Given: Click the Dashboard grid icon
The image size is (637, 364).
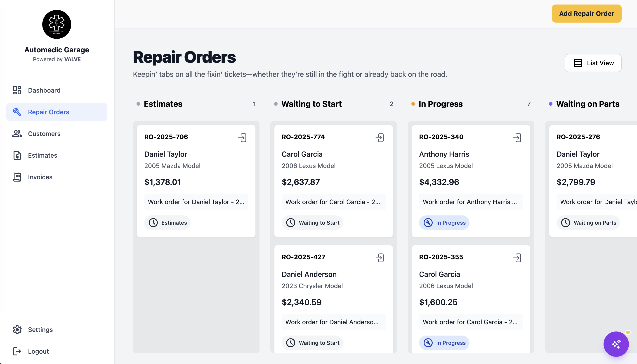Looking at the screenshot, I should (17, 90).
